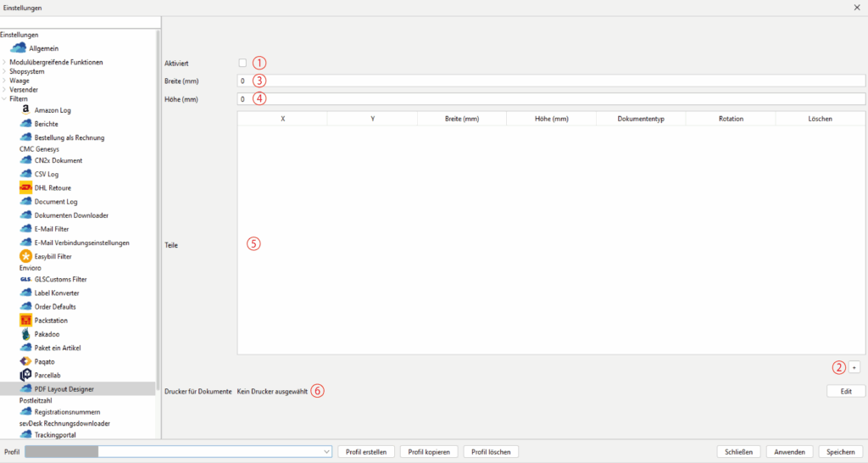Select the Packstation icon

(25, 321)
